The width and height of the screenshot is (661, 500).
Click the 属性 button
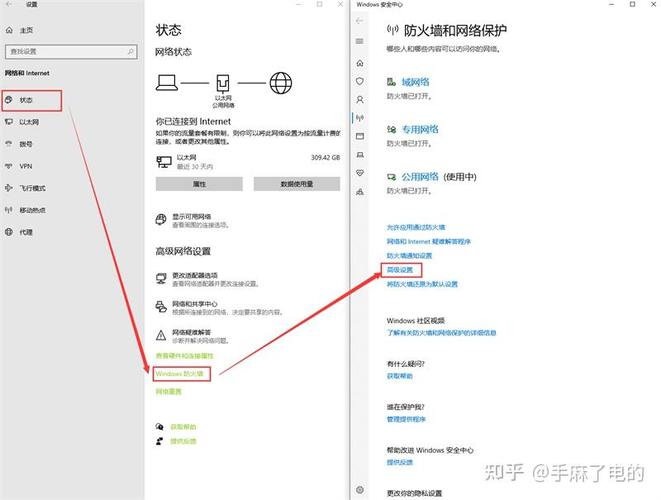click(x=199, y=184)
